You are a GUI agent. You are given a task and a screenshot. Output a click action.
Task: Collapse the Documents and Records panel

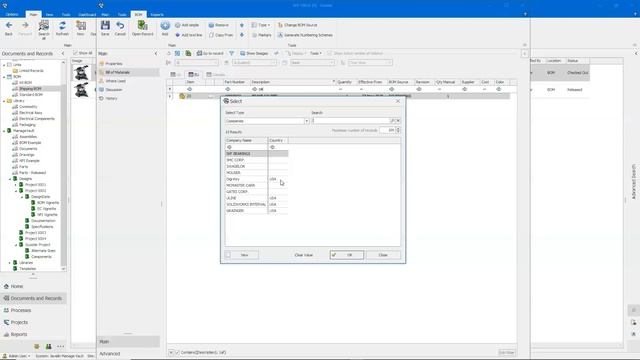tap(63, 53)
